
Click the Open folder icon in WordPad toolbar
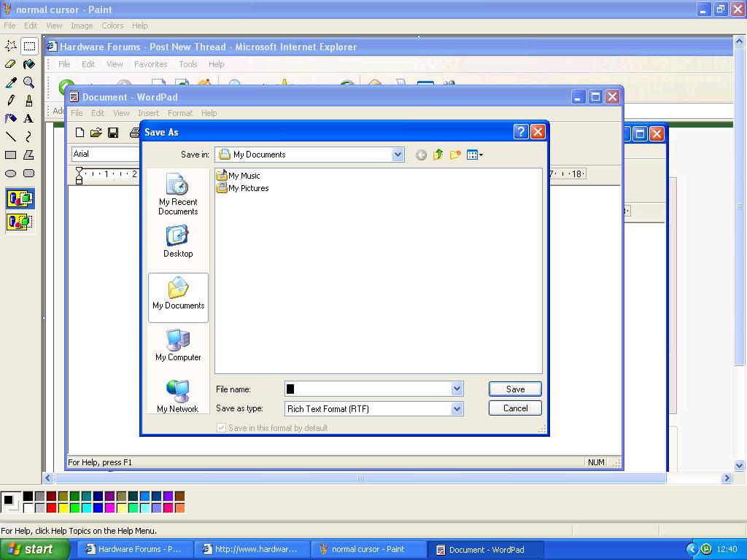[x=96, y=133]
